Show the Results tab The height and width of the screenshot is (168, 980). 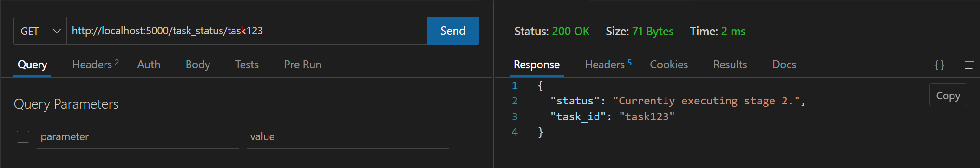coord(730,65)
